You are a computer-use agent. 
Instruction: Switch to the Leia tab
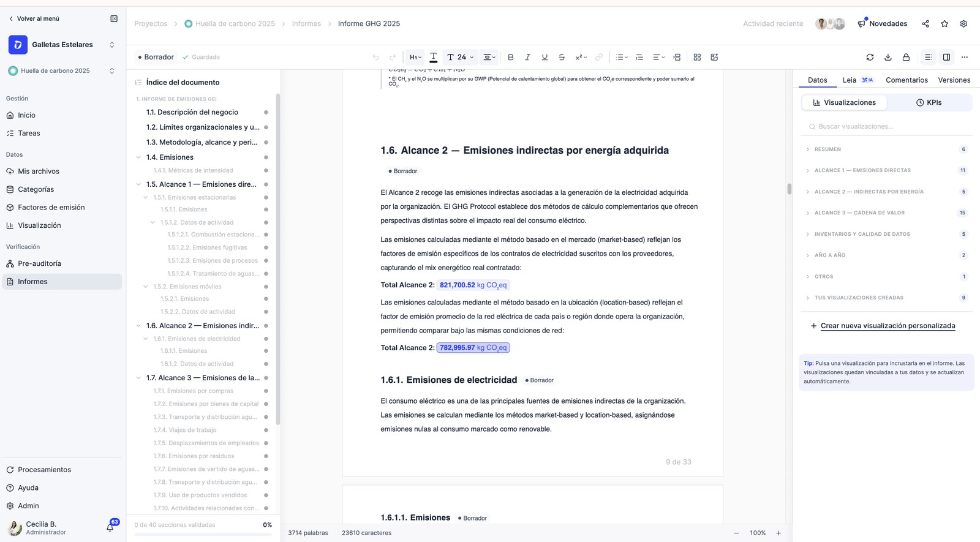click(x=858, y=80)
